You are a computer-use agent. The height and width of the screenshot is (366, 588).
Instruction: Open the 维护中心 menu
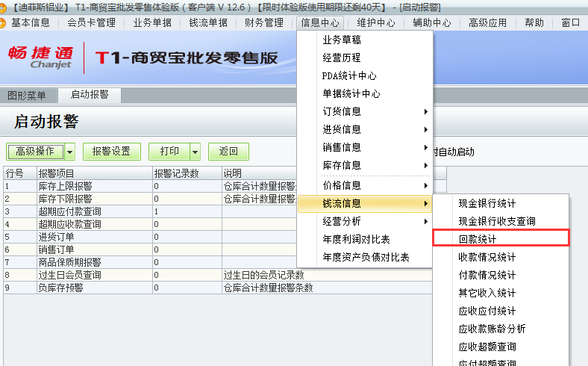(376, 23)
